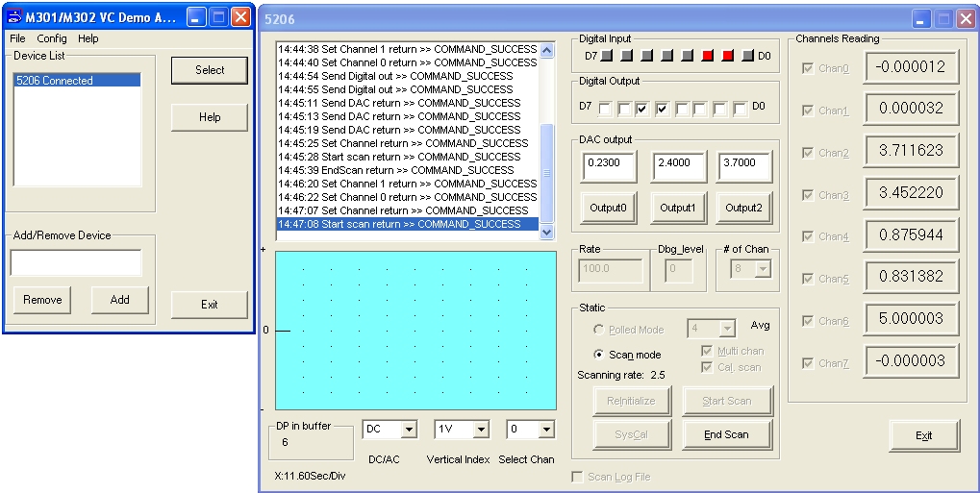
Task: Open the Config menu
Action: pos(52,38)
